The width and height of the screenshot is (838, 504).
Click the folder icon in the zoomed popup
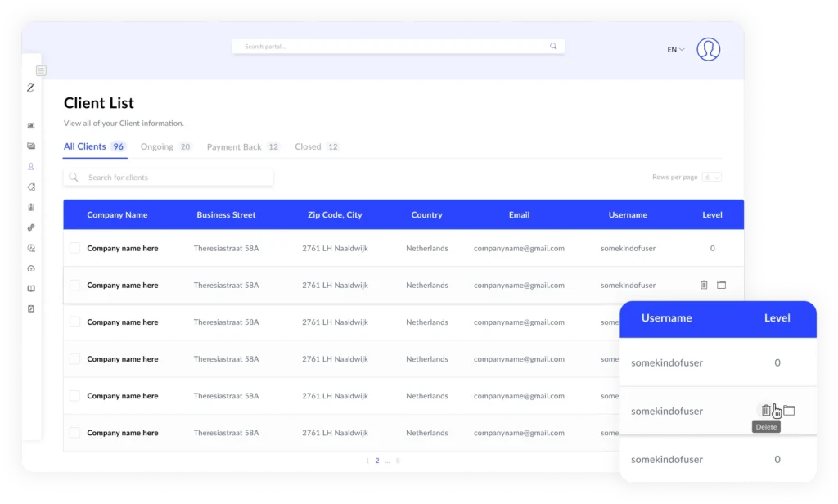click(790, 411)
